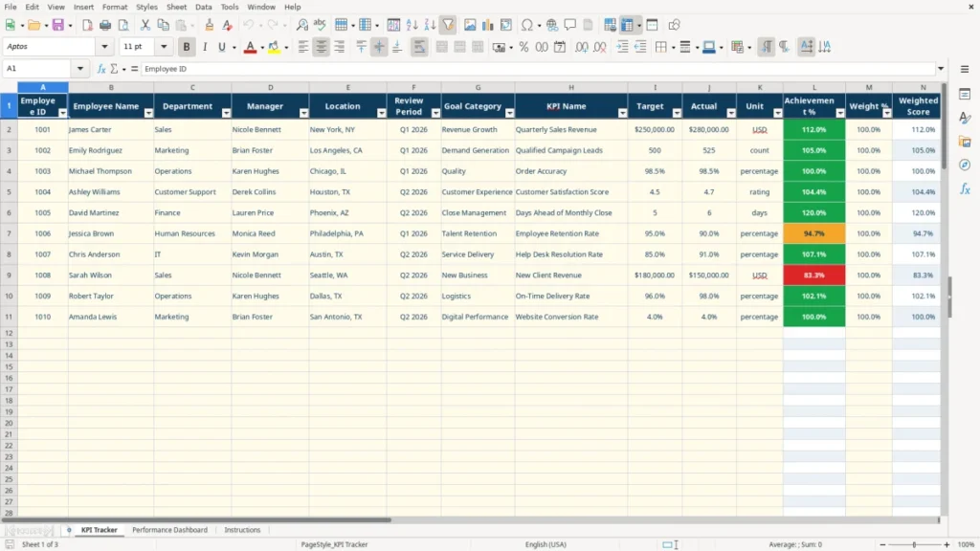Image resolution: width=980 pixels, height=551 pixels.
Task: Click the Copy icon
Action: pos(163,25)
